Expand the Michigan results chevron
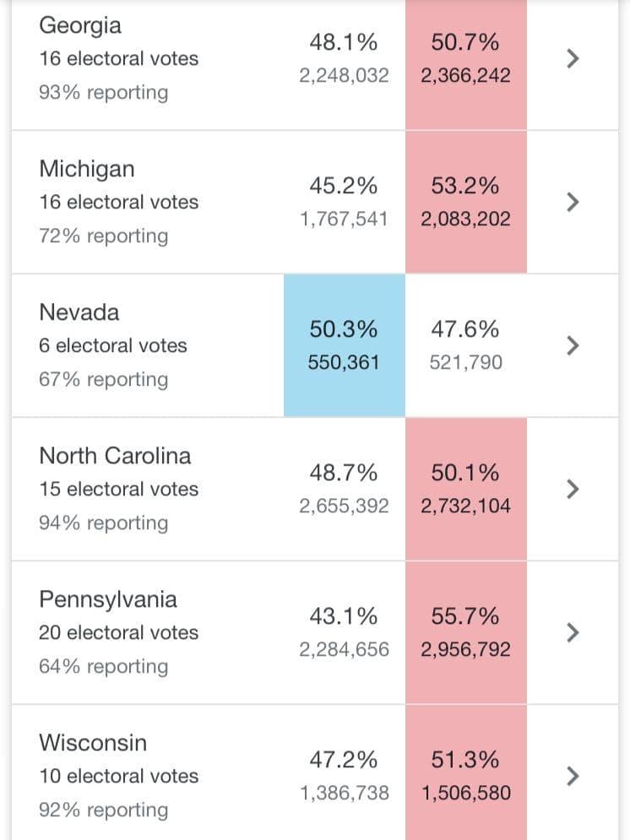Viewport: 630px width, 840px height. [x=573, y=202]
